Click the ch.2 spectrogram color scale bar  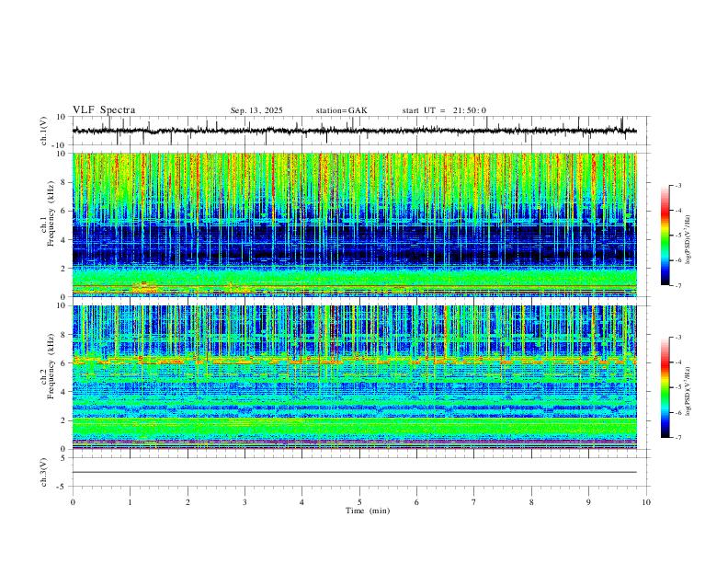point(665,387)
